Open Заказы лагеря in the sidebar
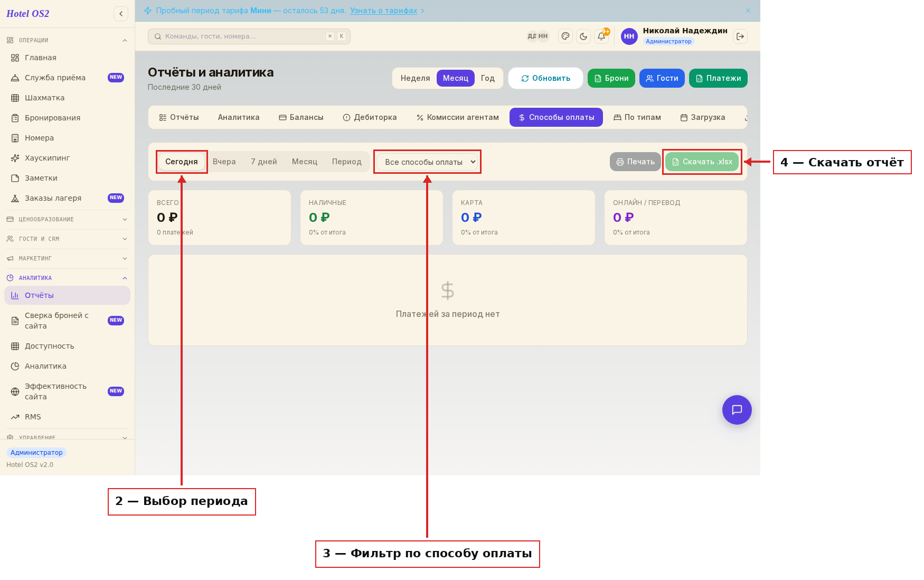 67,198
